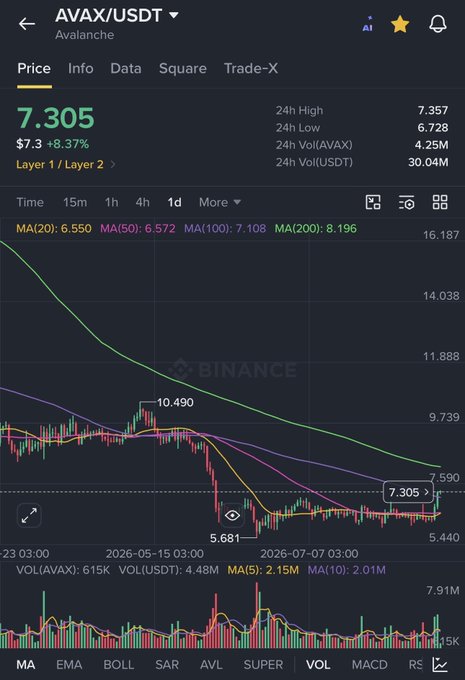Click the 2026-07-07 03:00 date label

tap(309, 554)
